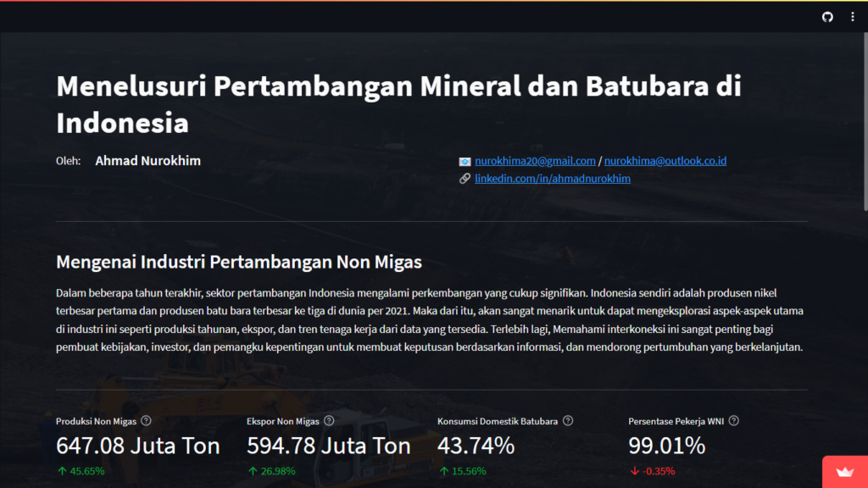The height and width of the screenshot is (488, 868).
Task: Click the chain link icon before LinkedIn
Action: click(465, 179)
